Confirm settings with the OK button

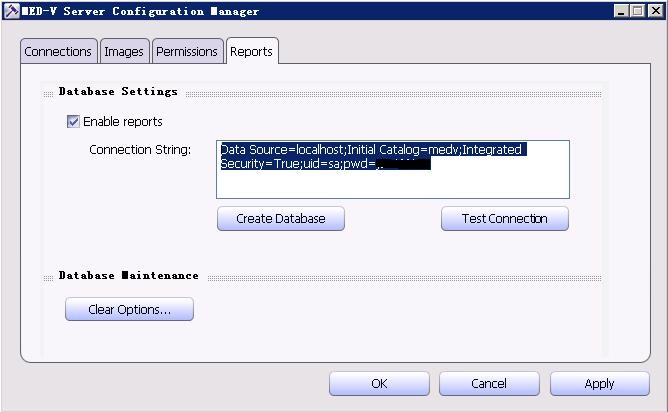379,383
